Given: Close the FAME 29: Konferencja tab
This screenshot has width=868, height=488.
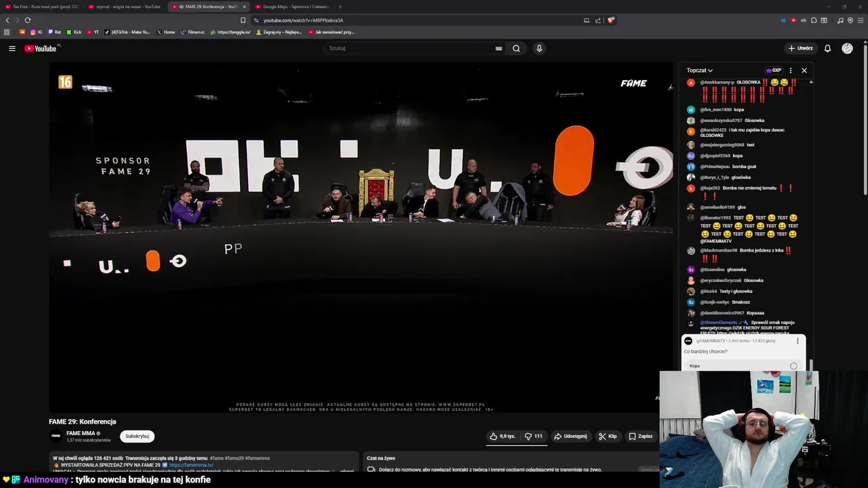Looking at the screenshot, I should point(244,7).
